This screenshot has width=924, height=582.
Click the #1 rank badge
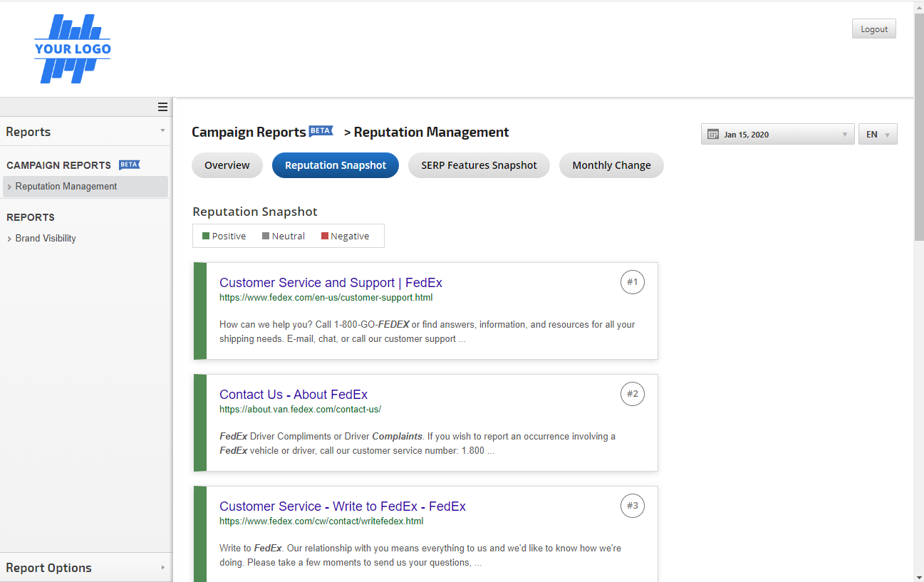[632, 282]
